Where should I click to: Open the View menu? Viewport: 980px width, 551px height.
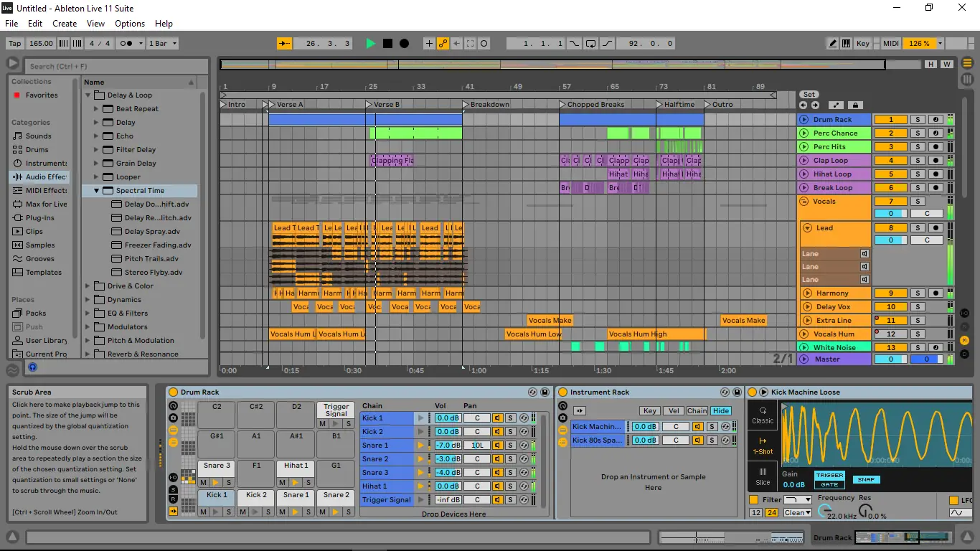click(96, 24)
